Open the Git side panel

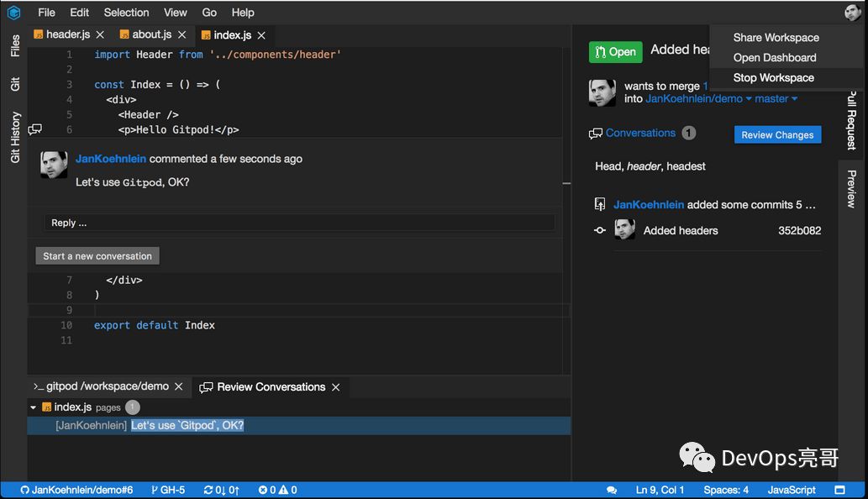pos(15,84)
